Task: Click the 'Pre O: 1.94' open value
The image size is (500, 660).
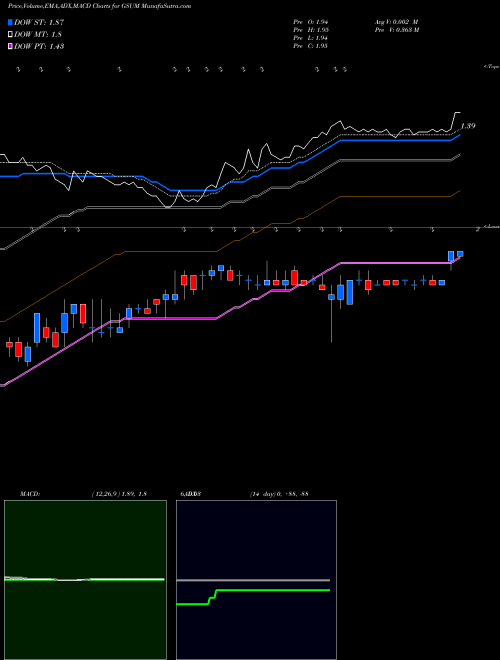Action: (311, 22)
